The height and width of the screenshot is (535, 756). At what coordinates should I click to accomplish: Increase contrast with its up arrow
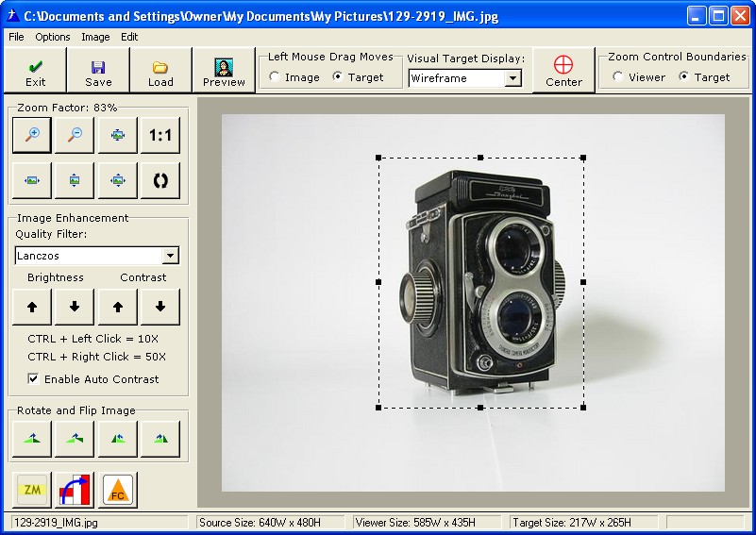118,307
